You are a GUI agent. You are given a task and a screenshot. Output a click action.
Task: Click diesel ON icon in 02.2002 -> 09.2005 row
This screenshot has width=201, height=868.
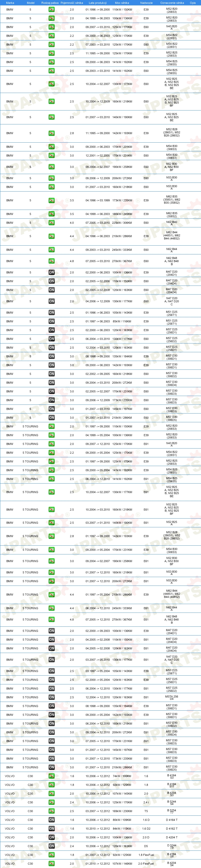click(x=51, y=374)
